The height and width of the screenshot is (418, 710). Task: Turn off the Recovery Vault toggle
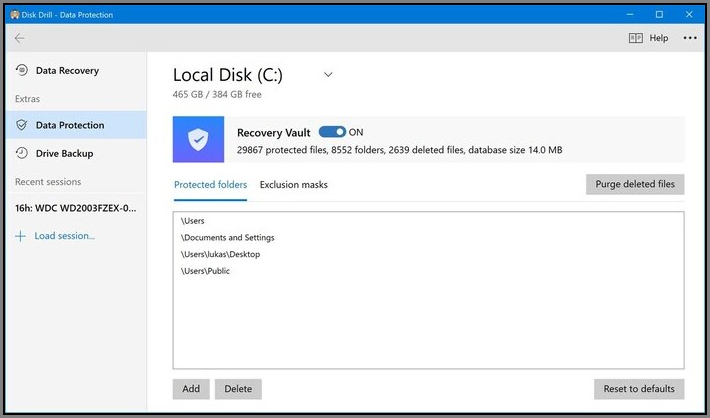click(332, 132)
